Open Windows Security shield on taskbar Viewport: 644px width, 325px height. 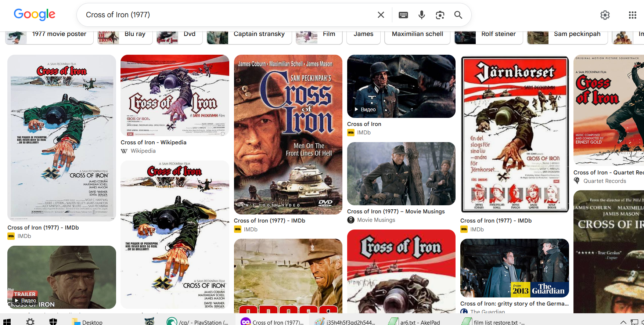pyautogui.click(x=53, y=322)
